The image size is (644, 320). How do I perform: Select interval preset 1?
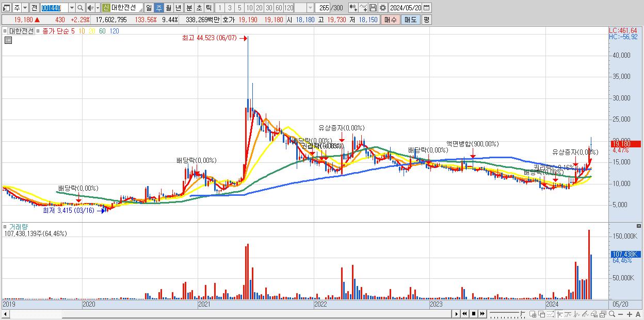(219, 8)
